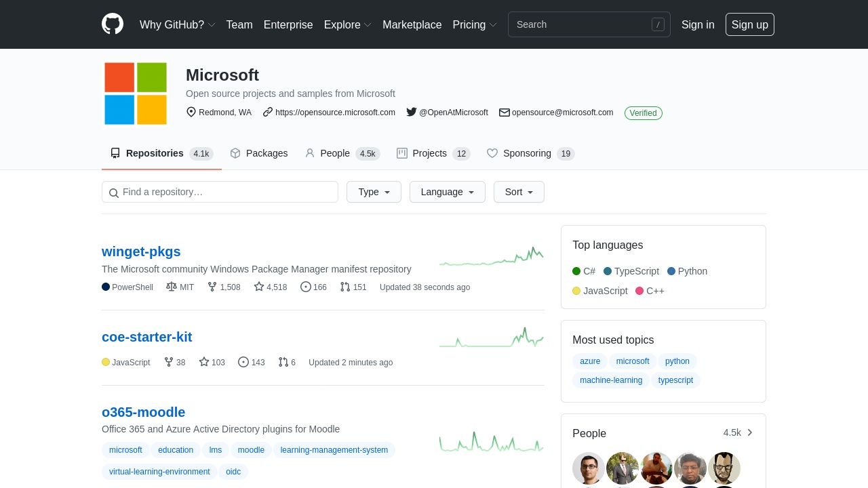Filter by C# in Top languages
The width and height of the screenshot is (868, 488).
(x=584, y=271)
